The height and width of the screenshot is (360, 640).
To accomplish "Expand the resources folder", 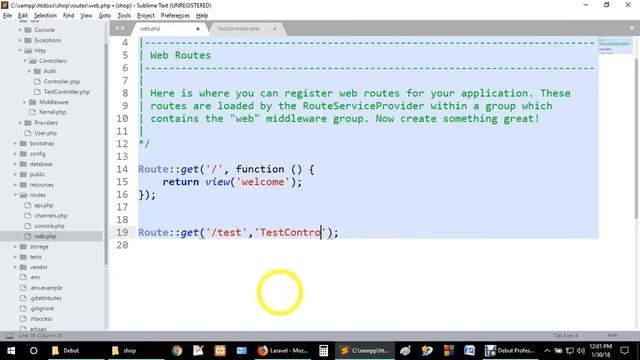I will coord(15,184).
